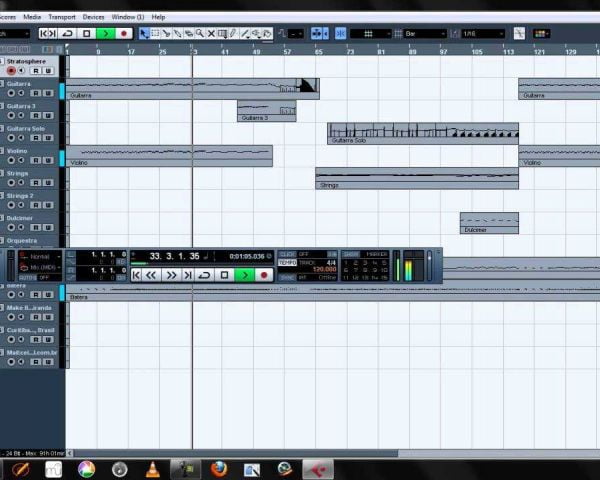The image size is (600, 480).
Task: Open the color palette selector dropdown
Action: (541, 34)
